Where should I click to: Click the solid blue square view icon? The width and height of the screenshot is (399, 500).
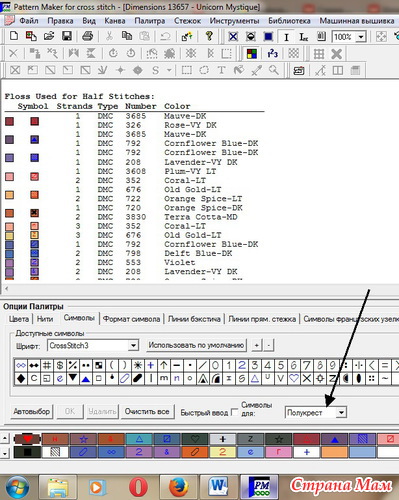(268, 36)
